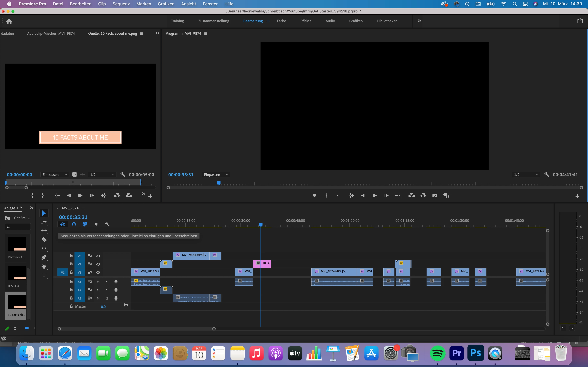Open timeline display settings wrench
This screenshot has height=367, width=588.
(x=107, y=224)
